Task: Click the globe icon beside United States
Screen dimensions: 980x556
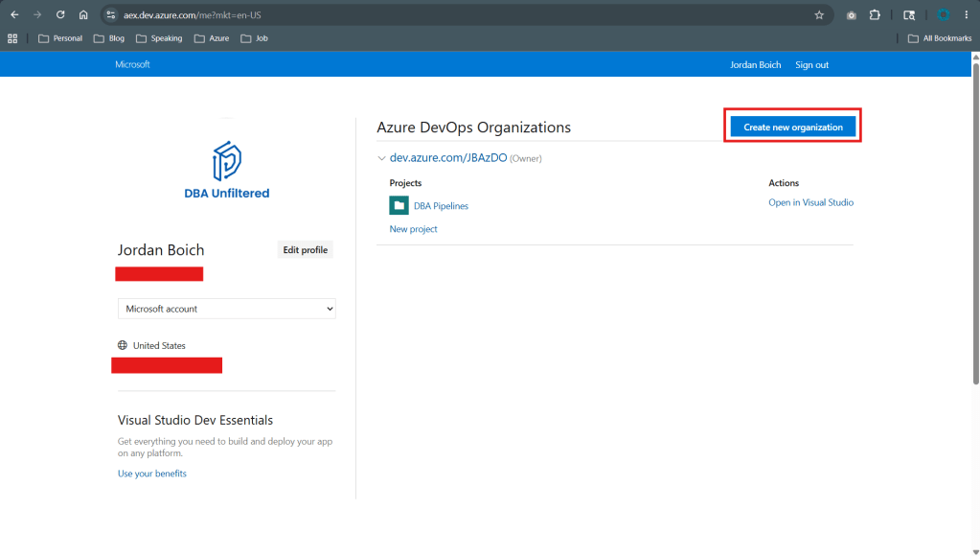Action: (x=123, y=345)
